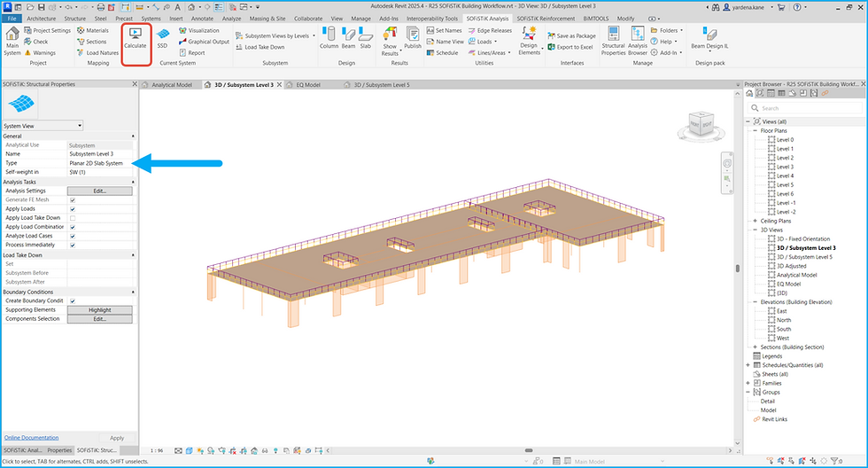868x468 pixels.
Task: Open Sections mapping
Action: (92, 42)
